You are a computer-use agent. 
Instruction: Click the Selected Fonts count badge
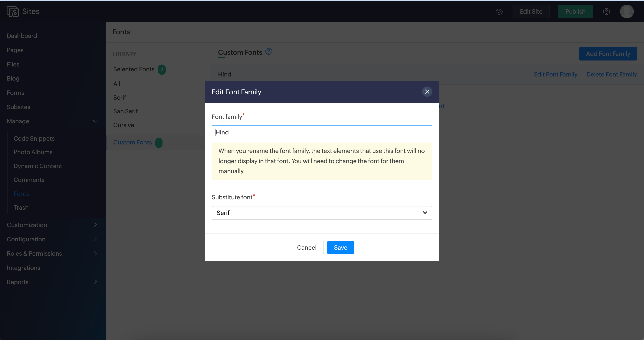162,69
